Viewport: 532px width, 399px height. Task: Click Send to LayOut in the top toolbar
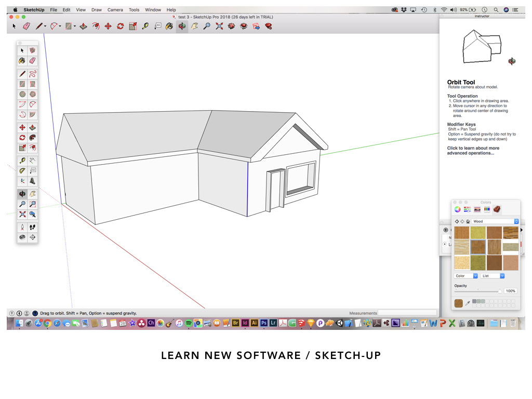click(x=256, y=26)
